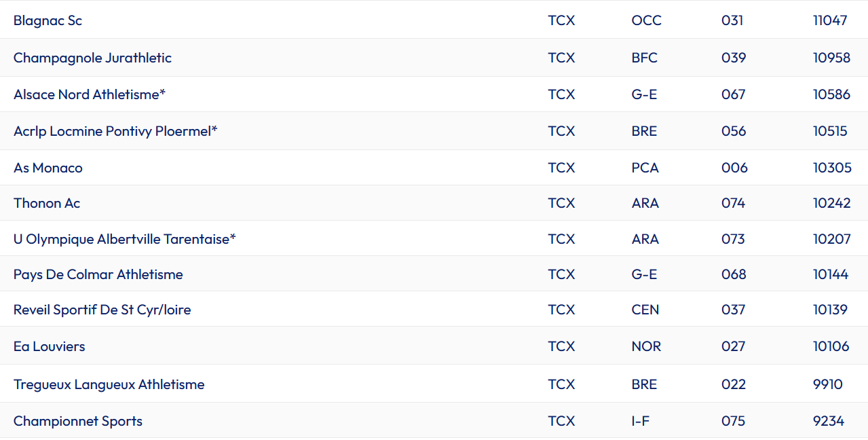This screenshot has height=440, width=868.
Task: Click the PCA region code for Monaco
Action: coord(645,168)
